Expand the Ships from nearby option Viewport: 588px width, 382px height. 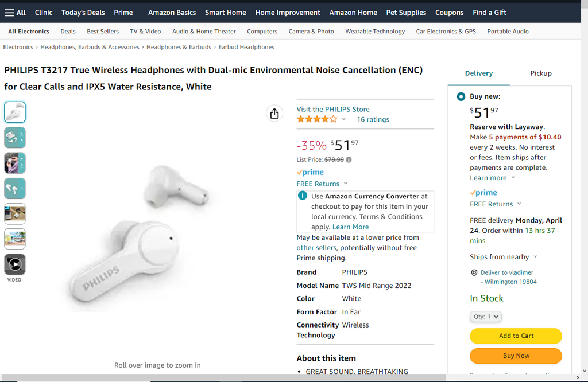coord(535,257)
